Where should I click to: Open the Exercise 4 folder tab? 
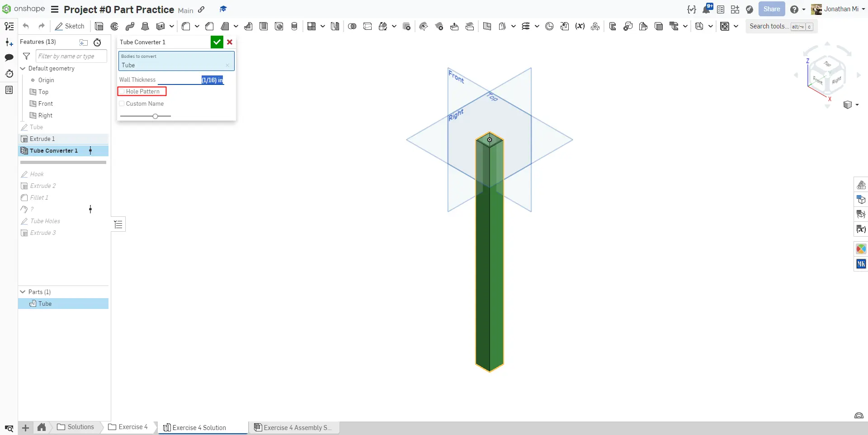pyautogui.click(x=128, y=427)
